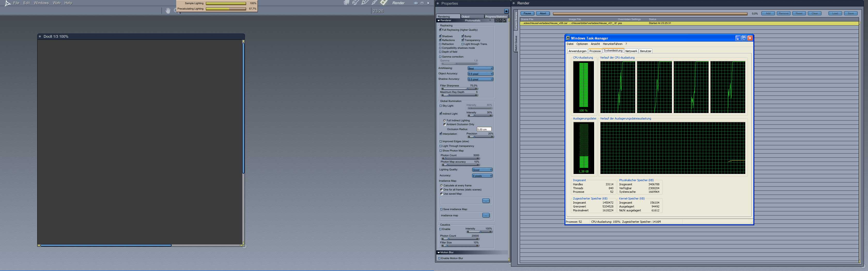Enable the Sky Light checkbox
Viewport: 868px width, 271px height.
coord(440,106)
